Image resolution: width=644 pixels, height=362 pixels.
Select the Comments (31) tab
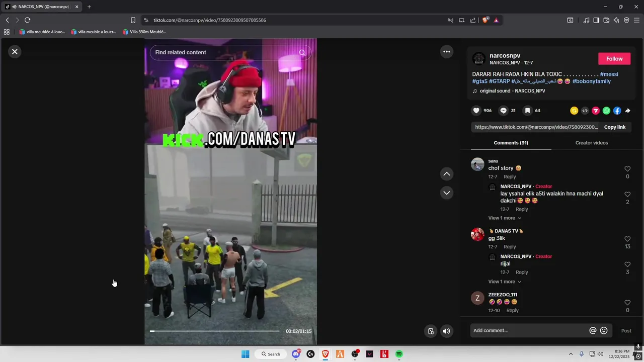coord(511,143)
